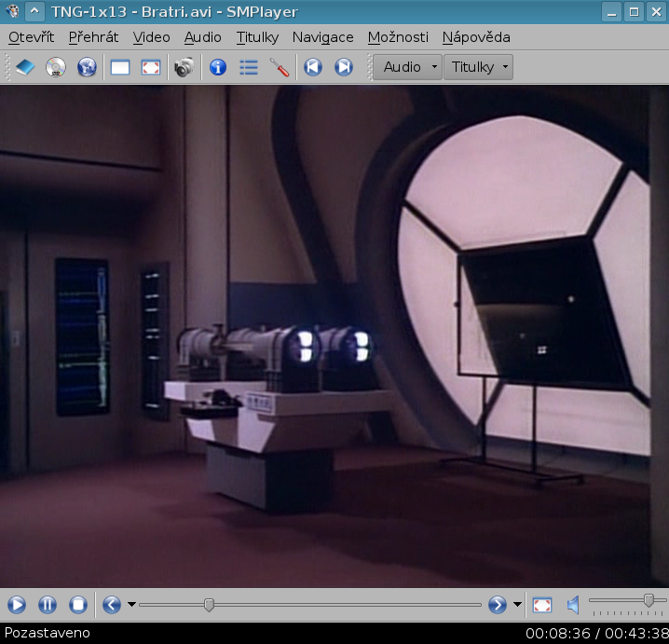Go to next playlist item
Viewport: 669px width, 644px height.
(x=344, y=67)
